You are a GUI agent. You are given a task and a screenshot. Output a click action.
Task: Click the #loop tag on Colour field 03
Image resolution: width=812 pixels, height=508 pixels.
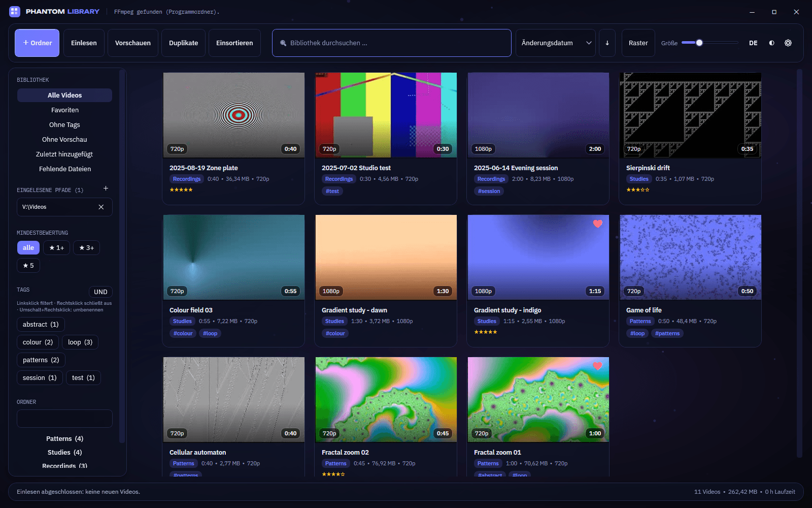210,333
